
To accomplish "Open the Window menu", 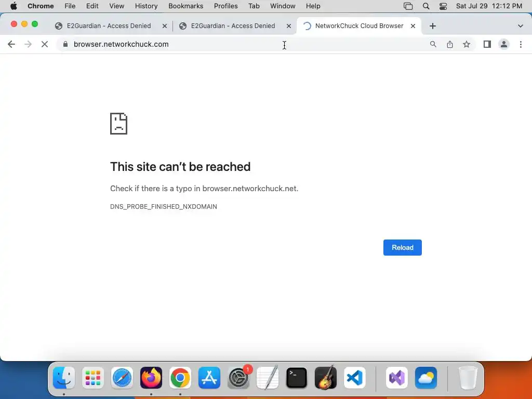I will (283, 6).
